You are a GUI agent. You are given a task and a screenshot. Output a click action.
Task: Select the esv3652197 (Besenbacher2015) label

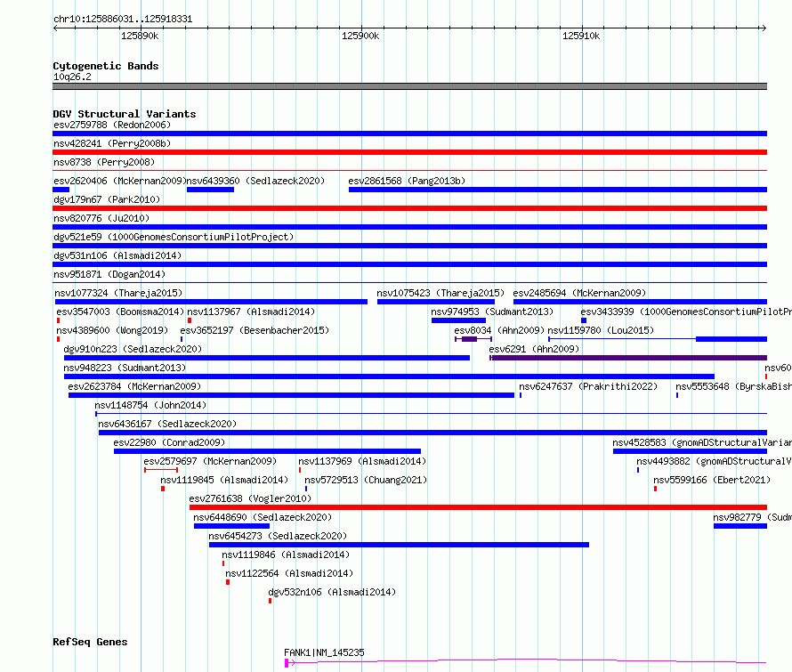click(x=255, y=330)
